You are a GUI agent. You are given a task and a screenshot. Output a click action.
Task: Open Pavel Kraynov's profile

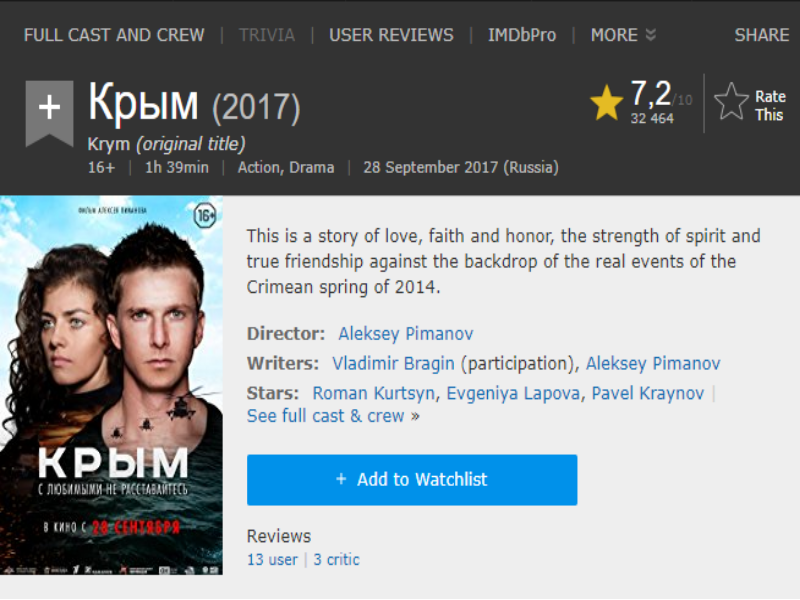(647, 394)
